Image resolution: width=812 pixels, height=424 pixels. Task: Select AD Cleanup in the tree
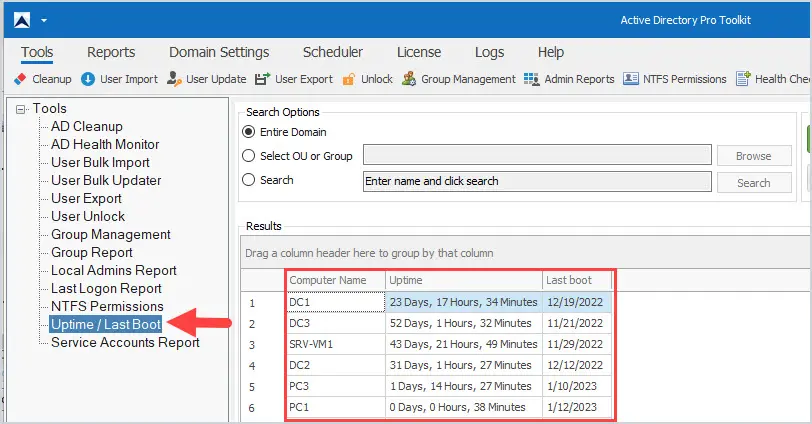click(86, 126)
